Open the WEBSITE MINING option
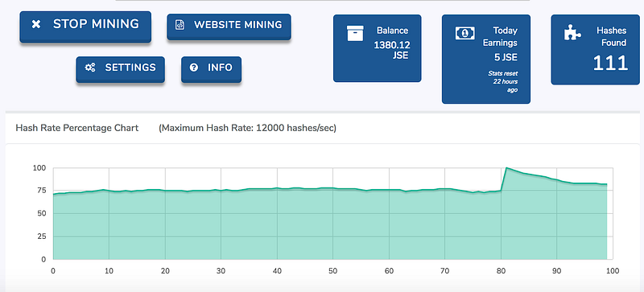This screenshot has width=644, height=292. [x=229, y=27]
